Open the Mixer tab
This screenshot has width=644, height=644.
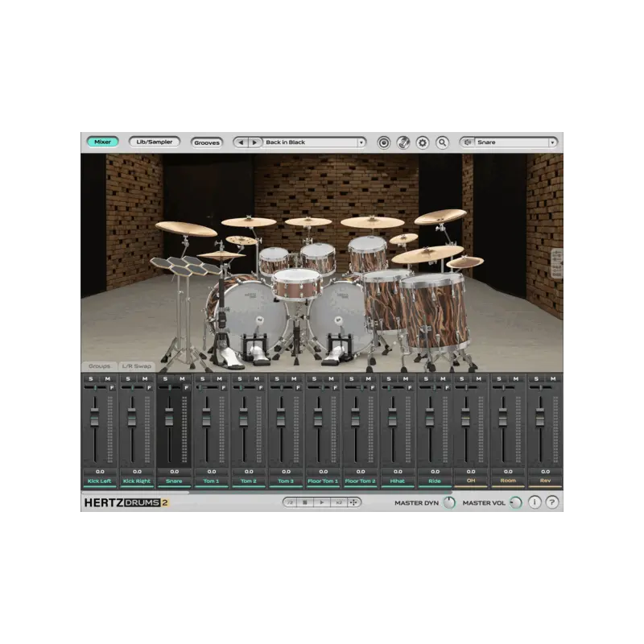tap(102, 142)
